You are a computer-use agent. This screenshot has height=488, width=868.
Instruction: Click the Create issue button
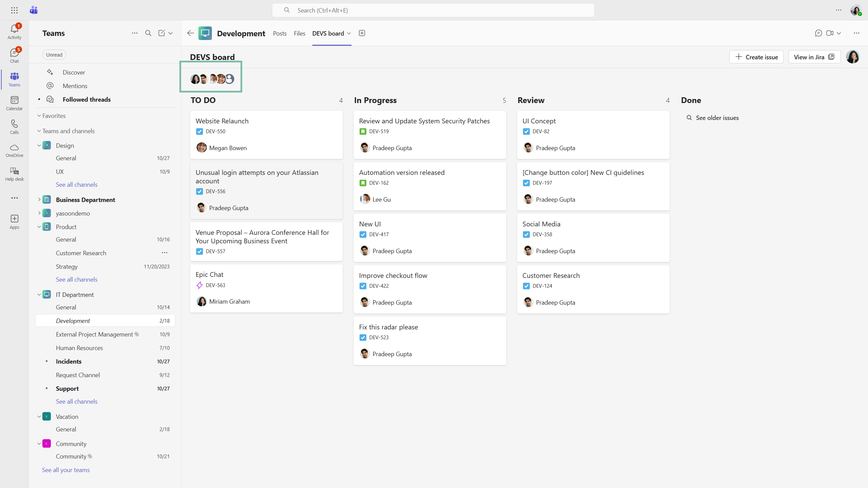(756, 57)
